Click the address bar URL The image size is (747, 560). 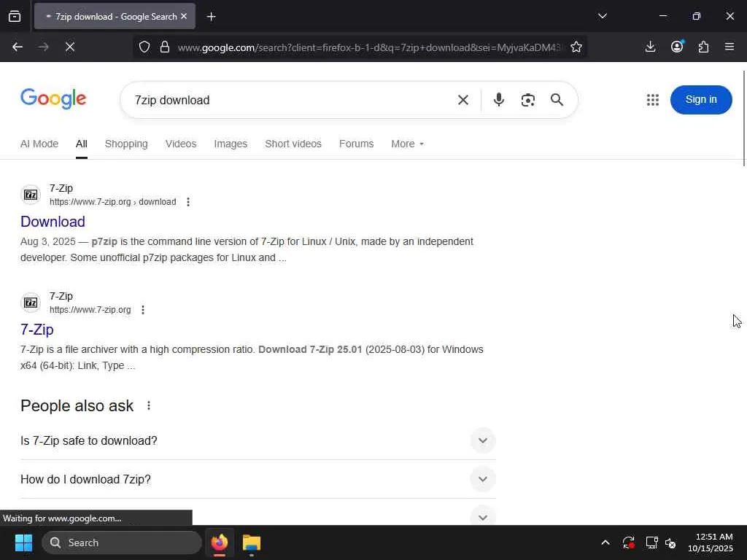(x=369, y=47)
